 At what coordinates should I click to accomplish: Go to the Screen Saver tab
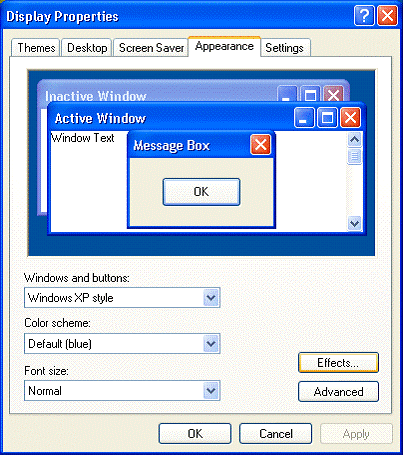coord(151,48)
